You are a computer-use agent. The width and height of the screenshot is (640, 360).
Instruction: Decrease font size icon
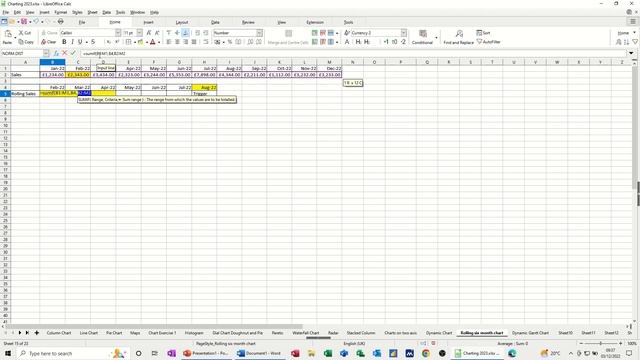[157, 33]
